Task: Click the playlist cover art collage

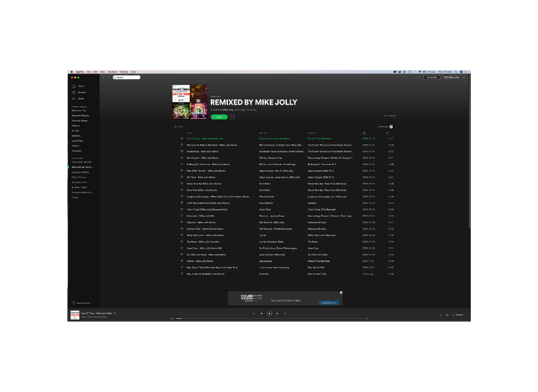Action: pyautogui.click(x=190, y=102)
